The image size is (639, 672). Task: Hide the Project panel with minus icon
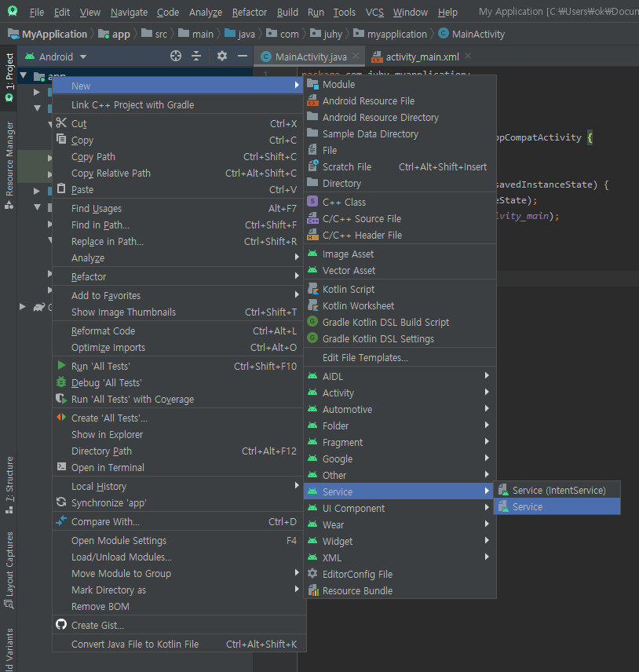click(243, 57)
